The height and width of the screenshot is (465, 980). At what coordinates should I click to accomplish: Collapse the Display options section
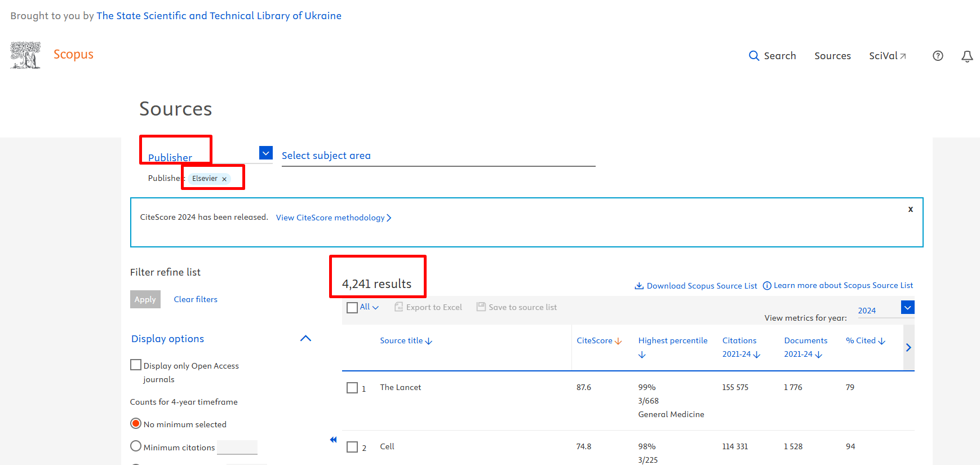coord(305,338)
